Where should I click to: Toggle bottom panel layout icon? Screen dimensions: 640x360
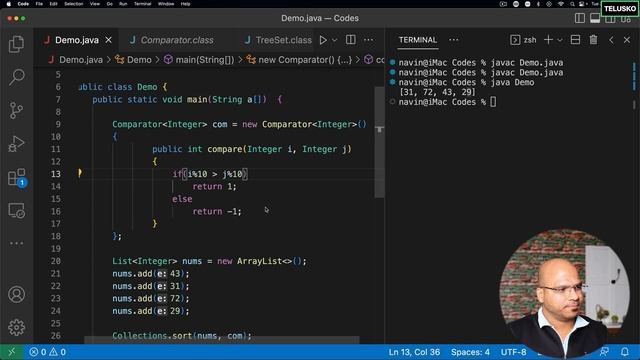[595, 18]
